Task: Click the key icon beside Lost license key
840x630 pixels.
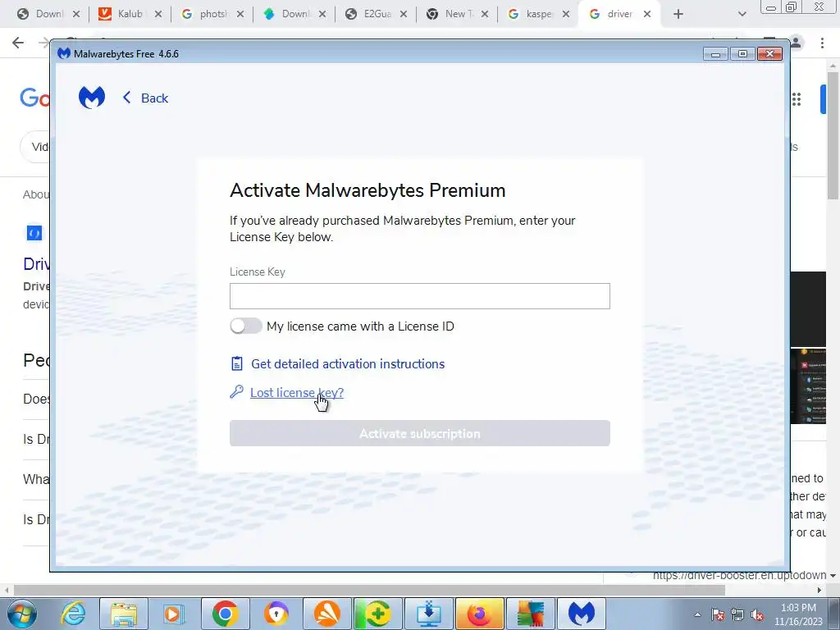Action: pyautogui.click(x=237, y=392)
